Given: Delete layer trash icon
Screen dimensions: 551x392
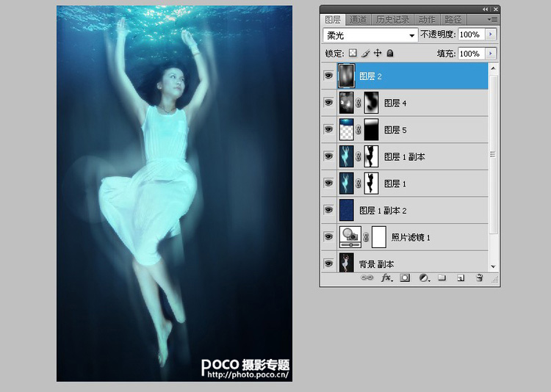Looking at the screenshot, I should [x=479, y=277].
